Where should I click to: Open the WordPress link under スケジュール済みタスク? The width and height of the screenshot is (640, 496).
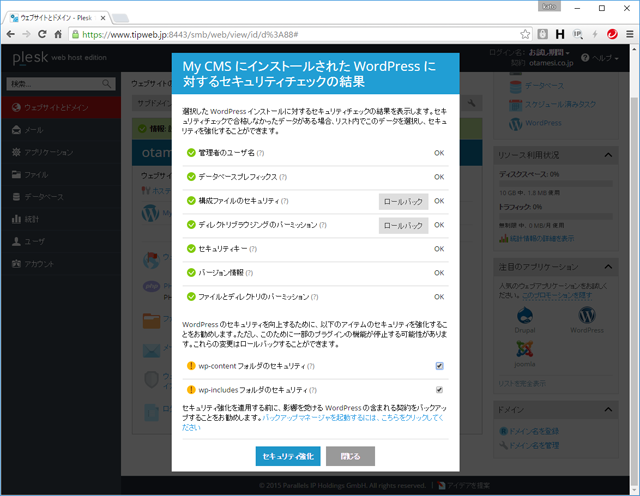point(543,123)
